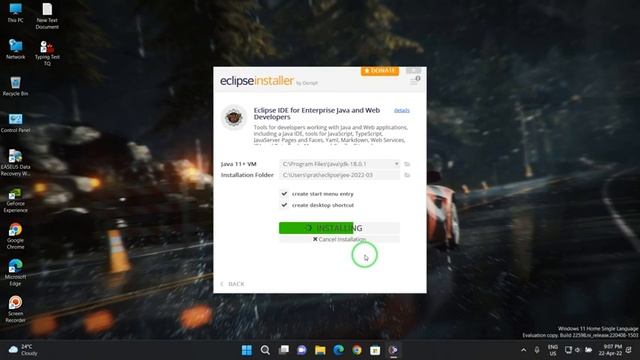Click the window controls in the installer header
640x360 pixels.
[413, 71]
